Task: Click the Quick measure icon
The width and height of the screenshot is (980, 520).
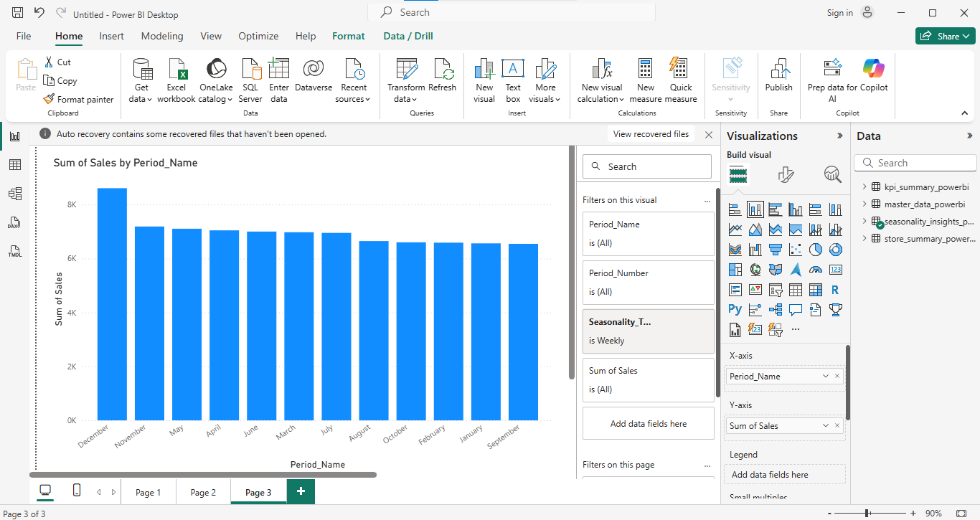Action: coord(680,70)
